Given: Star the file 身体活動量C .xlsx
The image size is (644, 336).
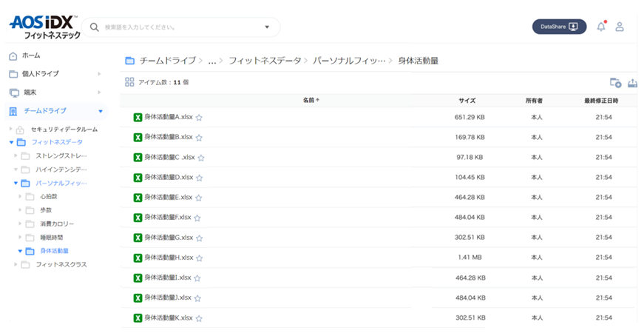Looking at the screenshot, I should click(x=201, y=158).
